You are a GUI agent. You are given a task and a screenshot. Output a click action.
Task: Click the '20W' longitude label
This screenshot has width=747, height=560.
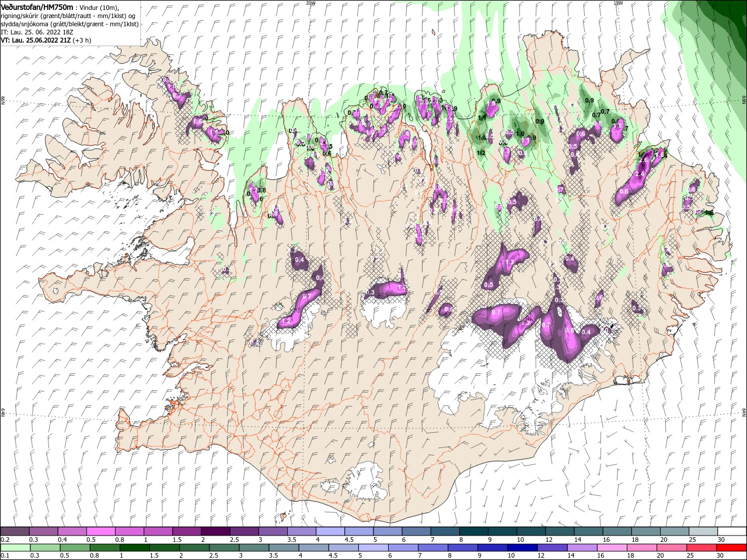tap(310, 3)
